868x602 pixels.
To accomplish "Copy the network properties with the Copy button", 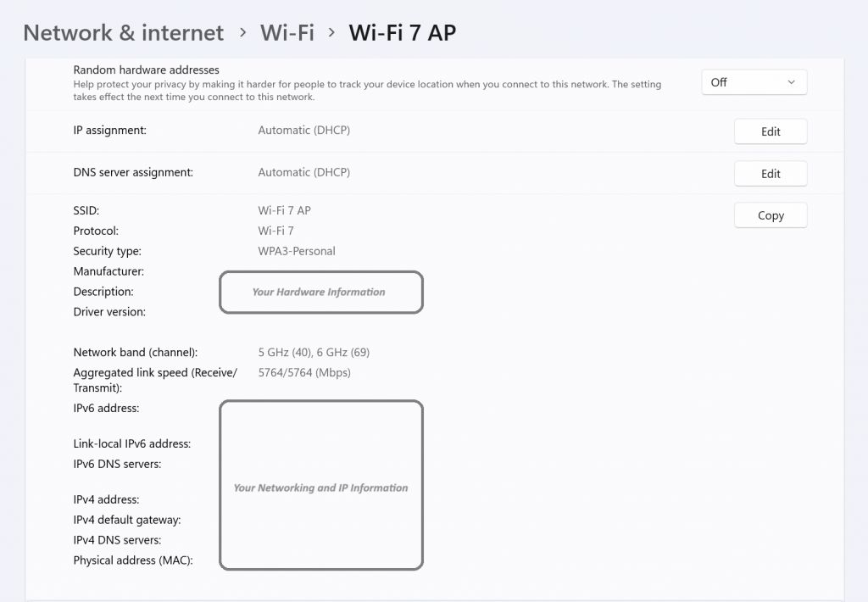I will (x=770, y=215).
